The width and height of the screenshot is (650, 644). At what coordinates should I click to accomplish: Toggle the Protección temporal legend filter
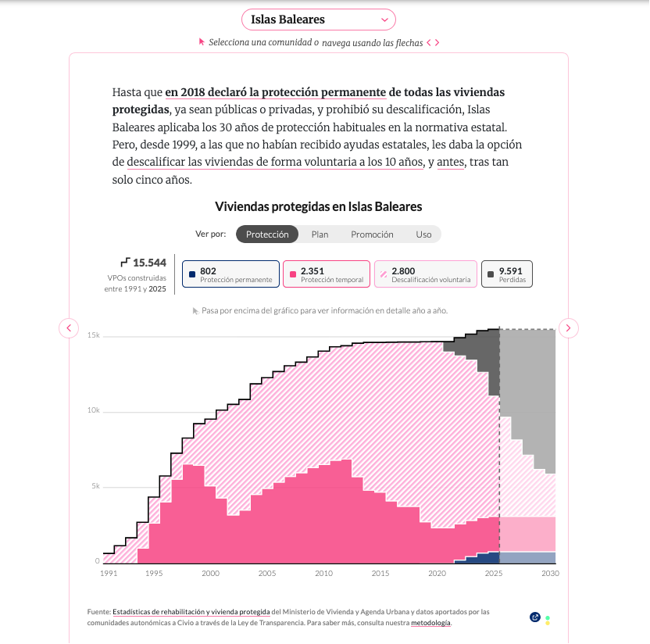coord(327,274)
